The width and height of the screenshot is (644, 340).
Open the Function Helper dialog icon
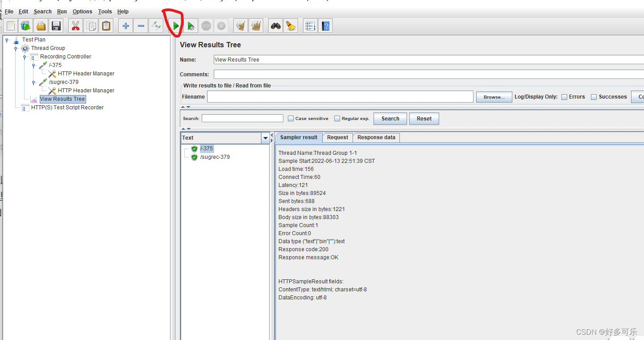[310, 26]
